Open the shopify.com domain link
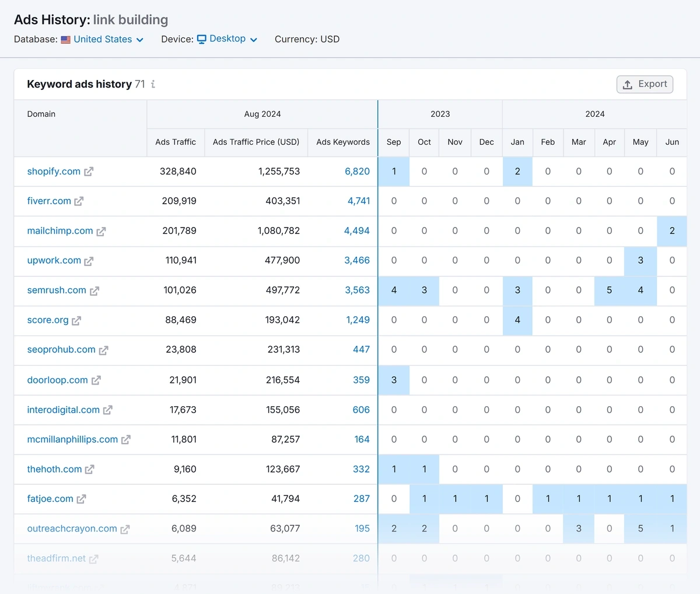Viewport: 700px width, 594px height. (54, 171)
